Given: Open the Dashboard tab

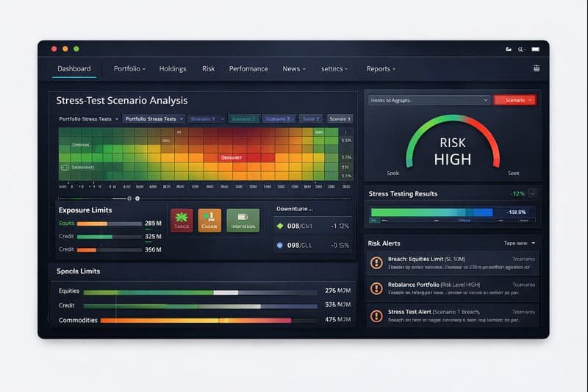Looking at the screenshot, I should pyautogui.click(x=74, y=68).
